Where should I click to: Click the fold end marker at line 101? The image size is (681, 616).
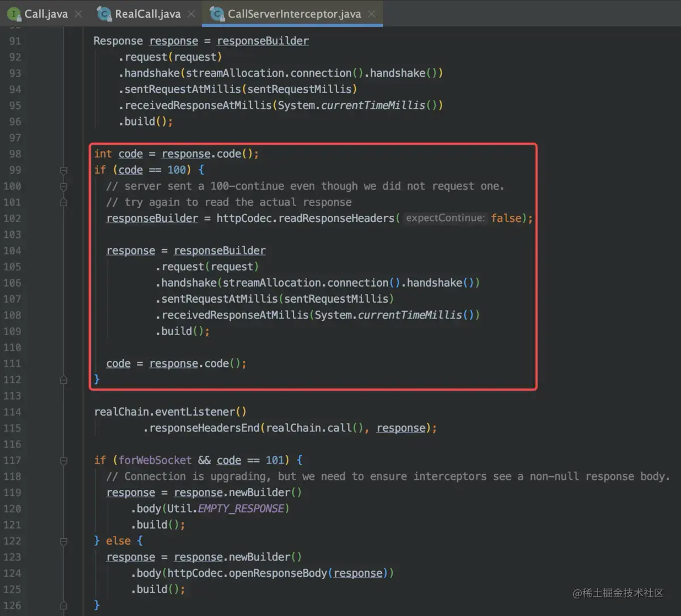[64, 202]
